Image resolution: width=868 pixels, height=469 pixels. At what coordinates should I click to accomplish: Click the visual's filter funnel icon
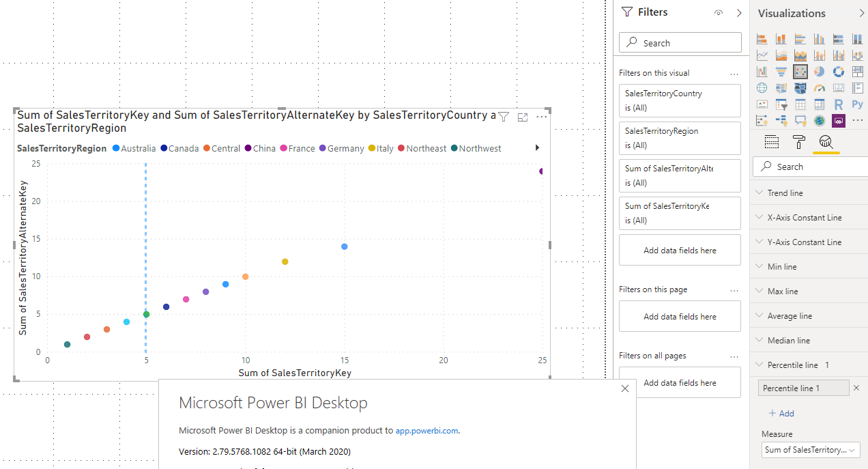coord(503,117)
